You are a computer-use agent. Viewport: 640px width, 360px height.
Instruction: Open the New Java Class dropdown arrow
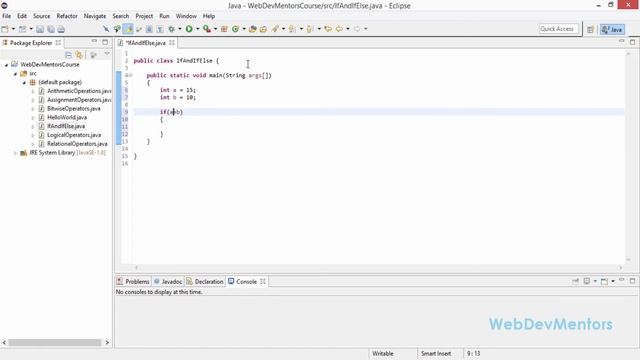coord(244,29)
